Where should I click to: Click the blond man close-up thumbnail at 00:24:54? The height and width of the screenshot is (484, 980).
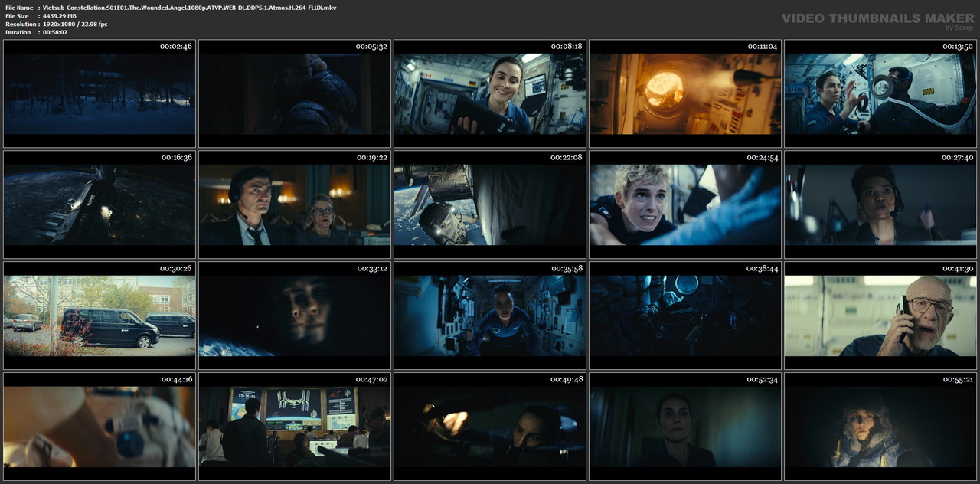(685, 204)
